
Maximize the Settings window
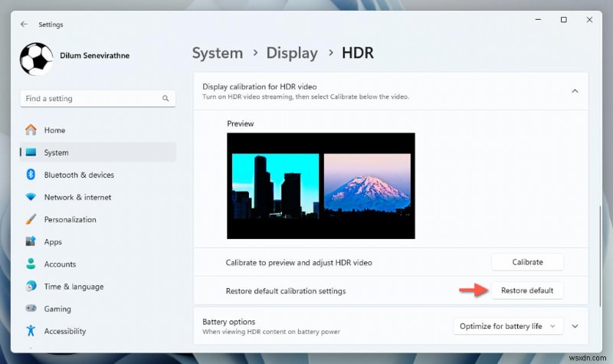pos(564,20)
